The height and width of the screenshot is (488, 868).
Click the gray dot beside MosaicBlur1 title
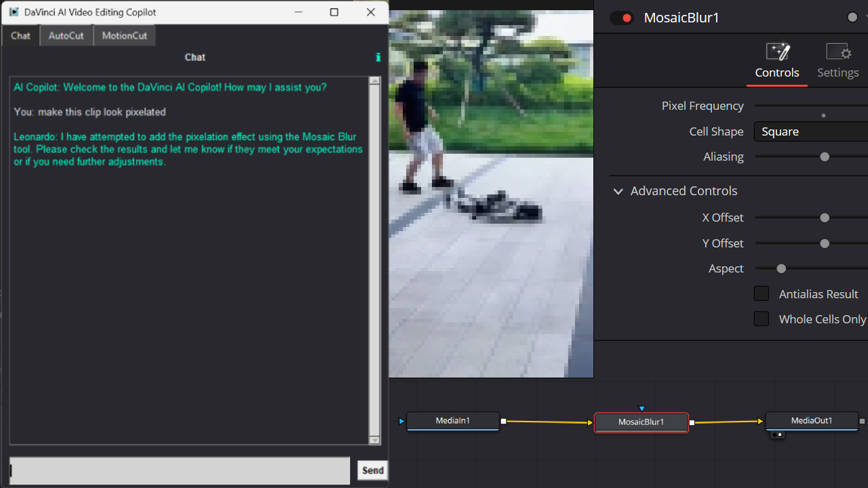click(852, 18)
